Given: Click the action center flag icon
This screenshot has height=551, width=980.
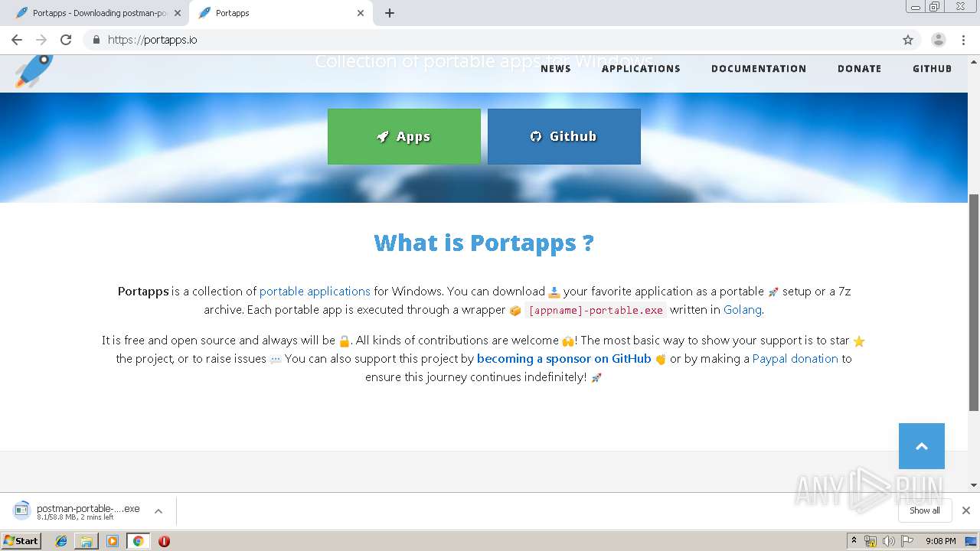Looking at the screenshot, I should (x=907, y=541).
